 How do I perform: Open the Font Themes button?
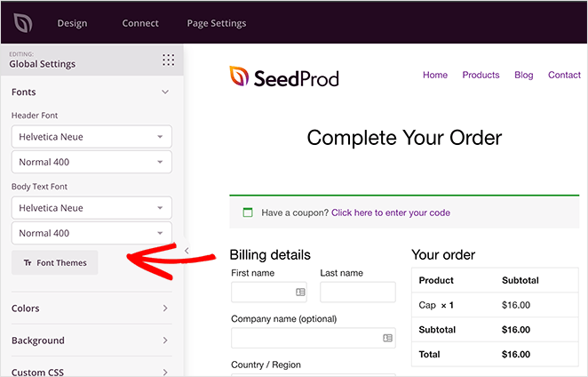[x=55, y=263]
